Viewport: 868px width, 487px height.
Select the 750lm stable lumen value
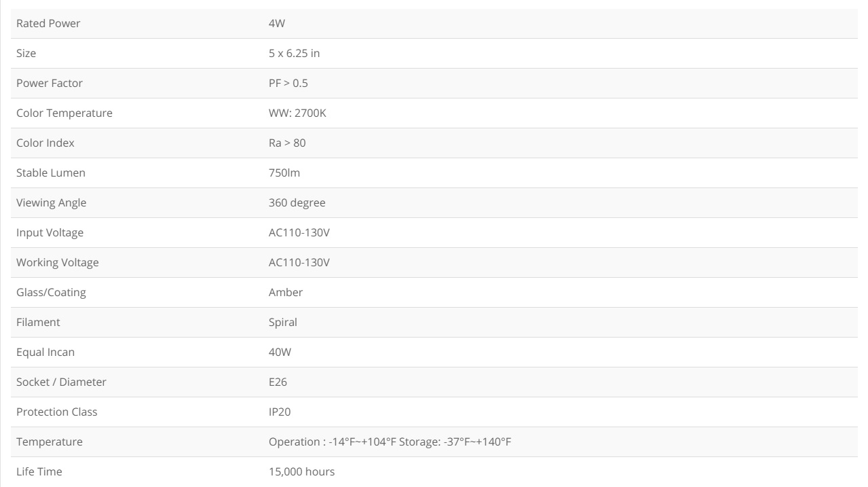(x=284, y=173)
